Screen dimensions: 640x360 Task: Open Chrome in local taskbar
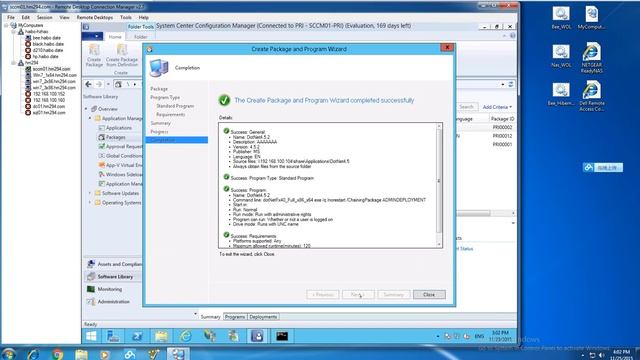tap(58, 354)
